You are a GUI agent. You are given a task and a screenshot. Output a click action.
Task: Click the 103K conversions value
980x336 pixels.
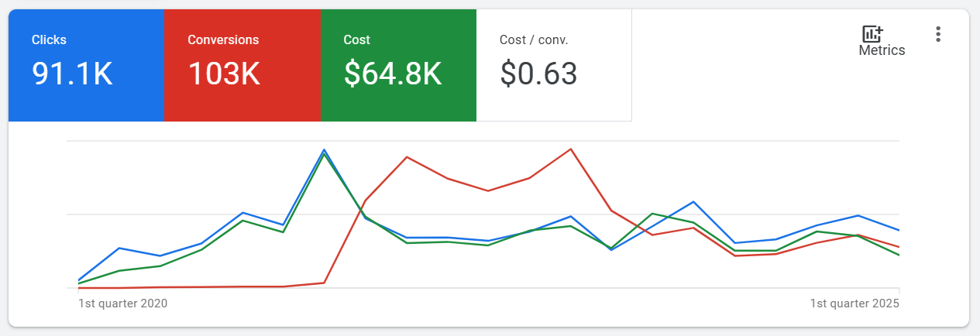pos(224,74)
